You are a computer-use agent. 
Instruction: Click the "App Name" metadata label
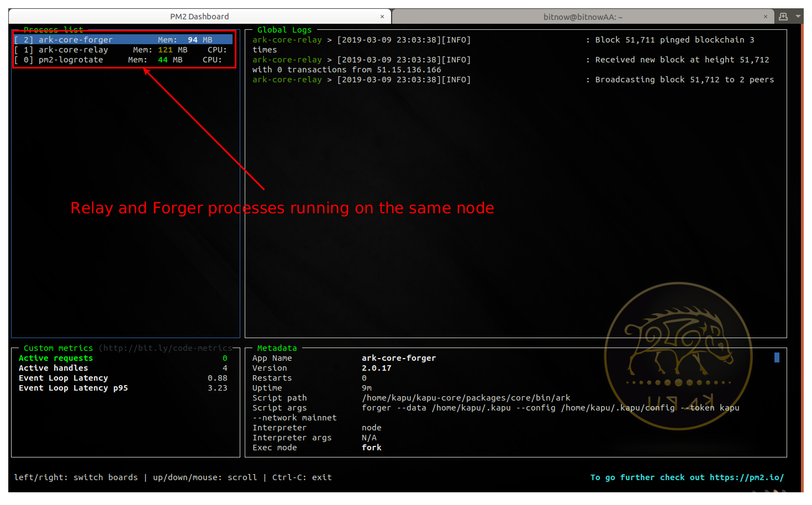pos(272,358)
